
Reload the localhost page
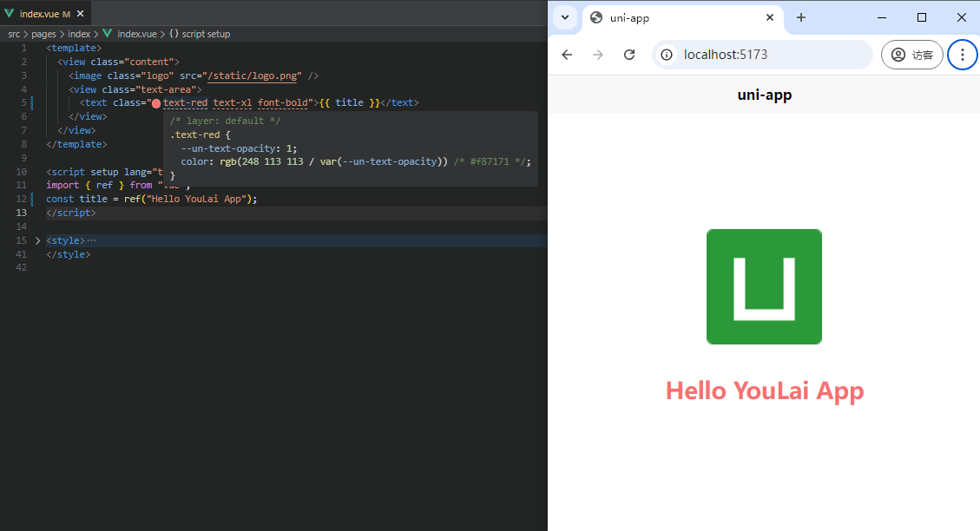click(x=630, y=55)
